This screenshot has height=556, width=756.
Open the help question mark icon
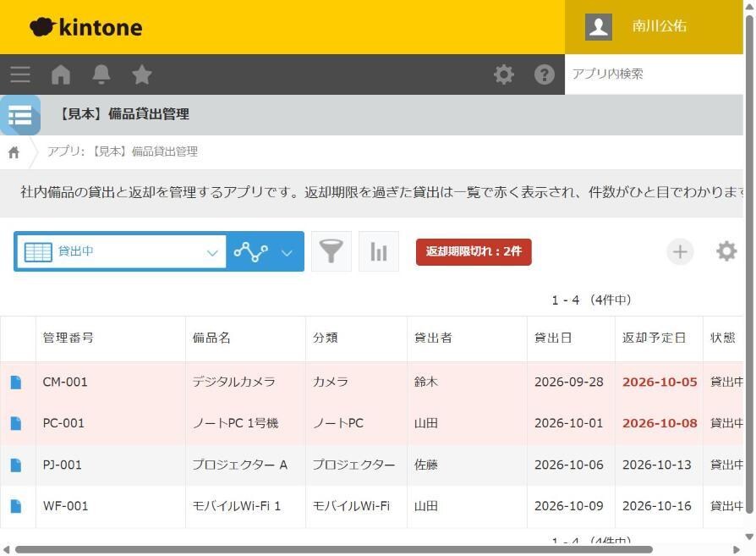coord(545,74)
